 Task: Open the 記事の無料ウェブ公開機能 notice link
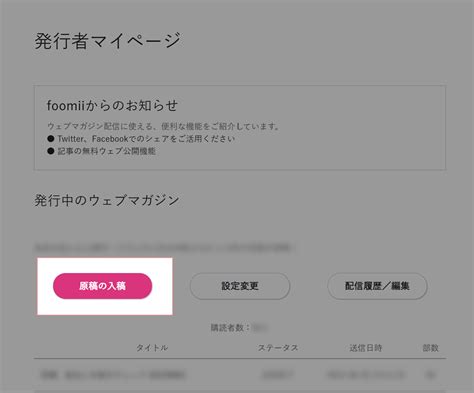coord(106,151)
